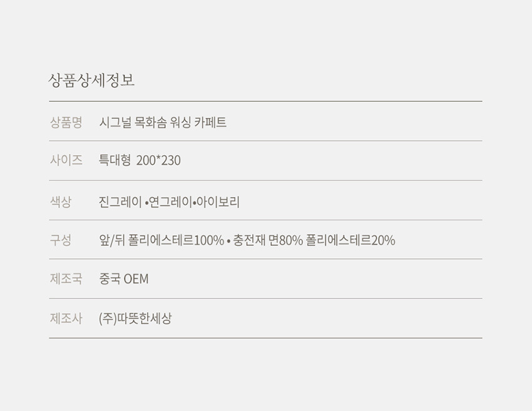Select the (주)따뜻한세상 manufacturer name
Screen dimensions: 532x411
(135, 318)
